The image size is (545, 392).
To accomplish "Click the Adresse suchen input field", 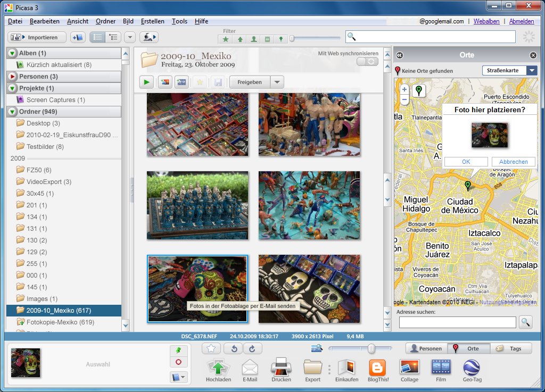I will [457, 322].
